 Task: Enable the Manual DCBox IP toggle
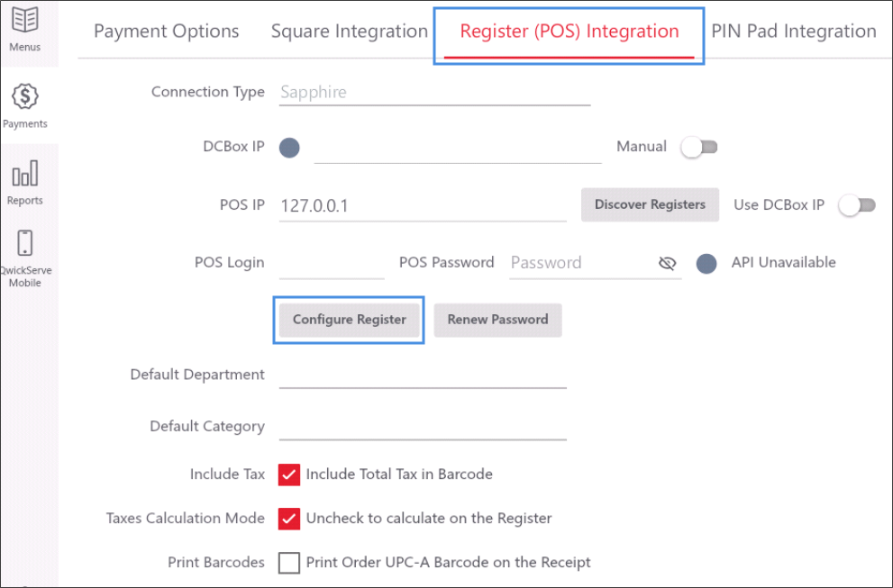click(x=699, y=148)
